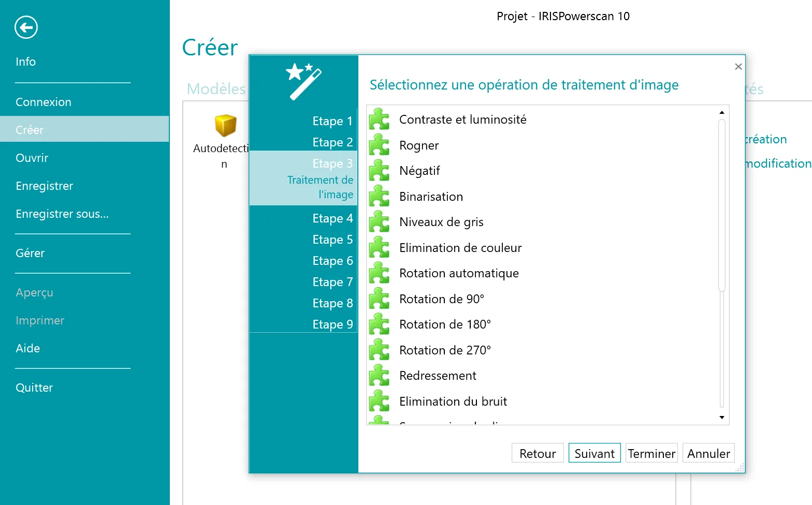Open the Info menu item
Screen dimensions: 812x505
(x=25, y=62)
